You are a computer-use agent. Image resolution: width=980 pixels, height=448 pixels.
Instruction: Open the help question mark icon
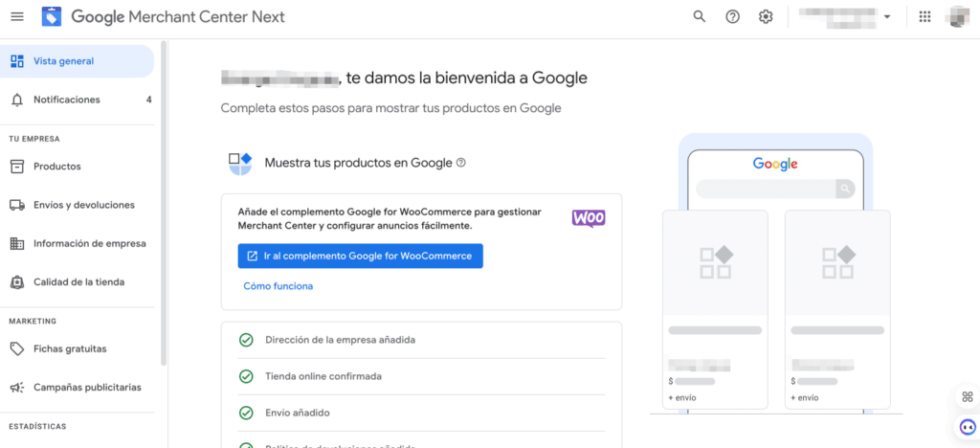coord(732,17)
